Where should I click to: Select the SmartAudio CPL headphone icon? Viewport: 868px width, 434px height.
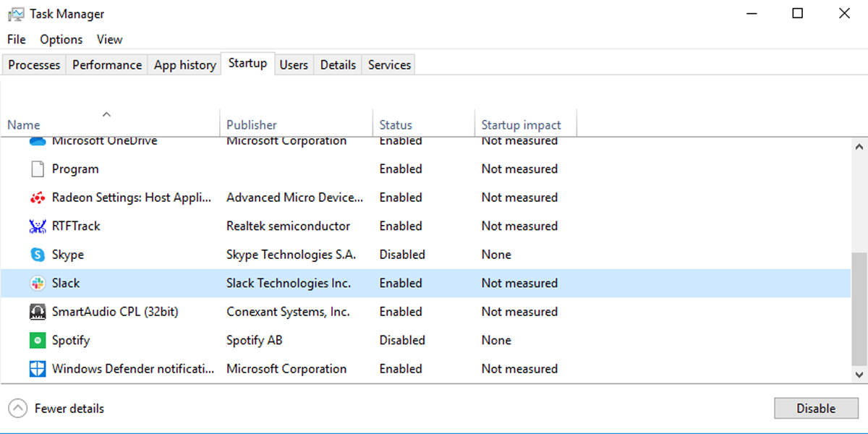[38, 312]
